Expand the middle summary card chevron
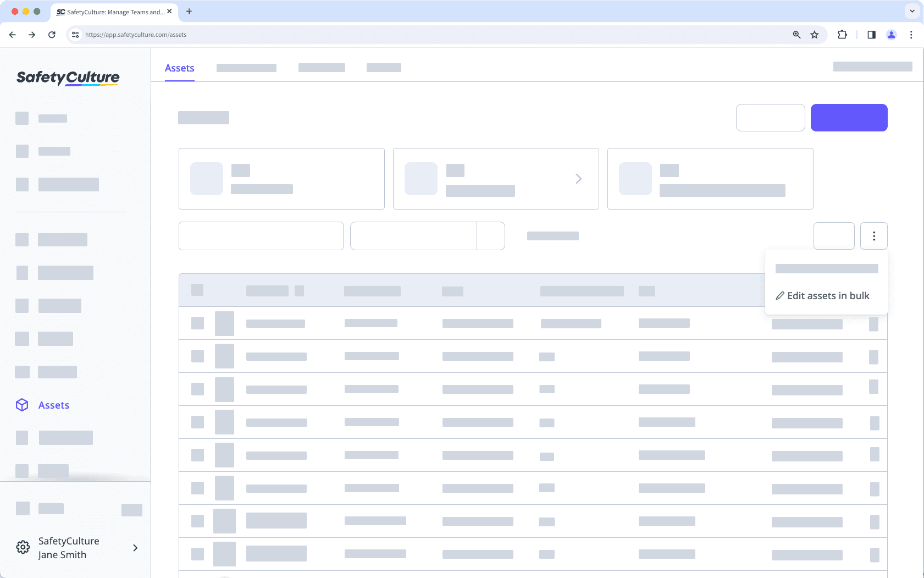The width and height of the screenshot is (924, 578). [x=578, y=178]
